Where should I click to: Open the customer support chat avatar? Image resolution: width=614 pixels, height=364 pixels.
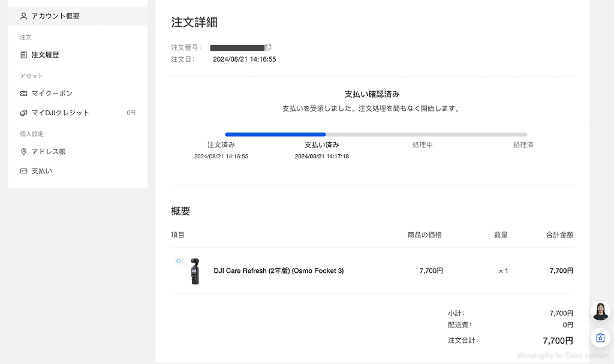pyautogui.click(x=600, y=311)
